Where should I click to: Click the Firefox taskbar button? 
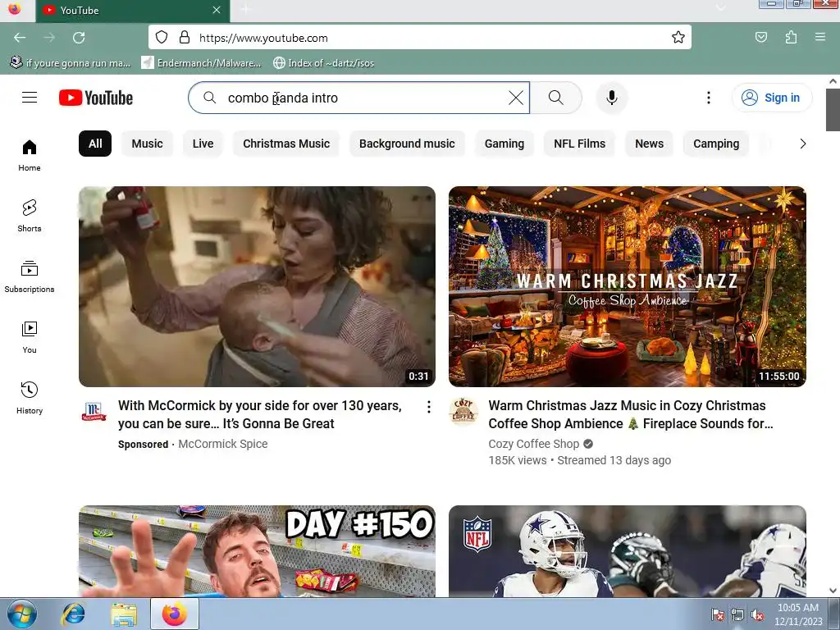tap(175, 614)
